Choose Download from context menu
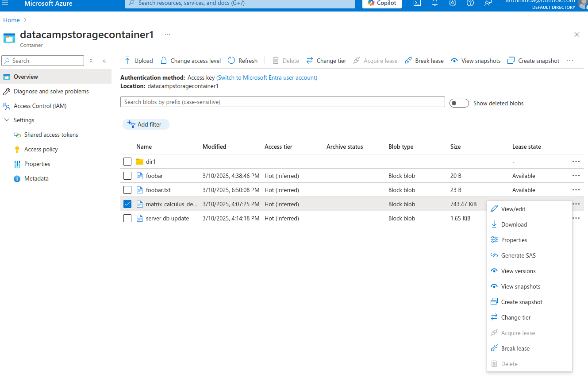 tap(530, 224)
